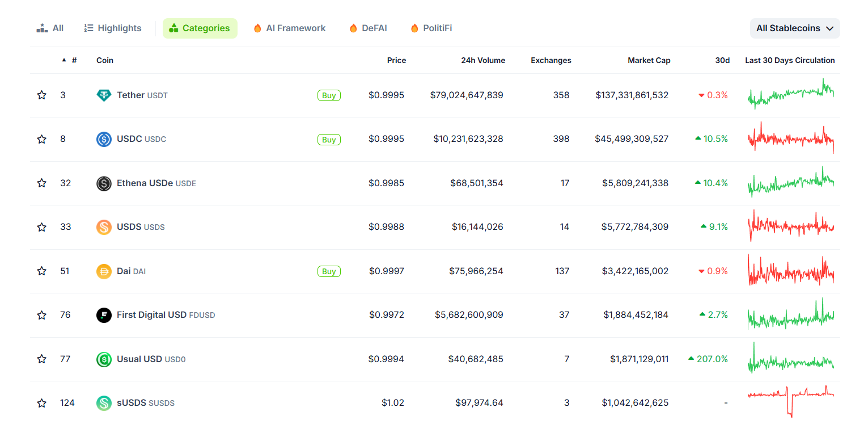Screen dimensions: 868x424
Task: Click the Ethena USDe coin logo
Action: click(x=104, y=183)
